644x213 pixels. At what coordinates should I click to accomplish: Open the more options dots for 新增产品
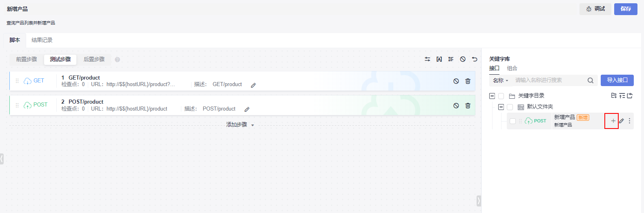(x=629, y=121)
